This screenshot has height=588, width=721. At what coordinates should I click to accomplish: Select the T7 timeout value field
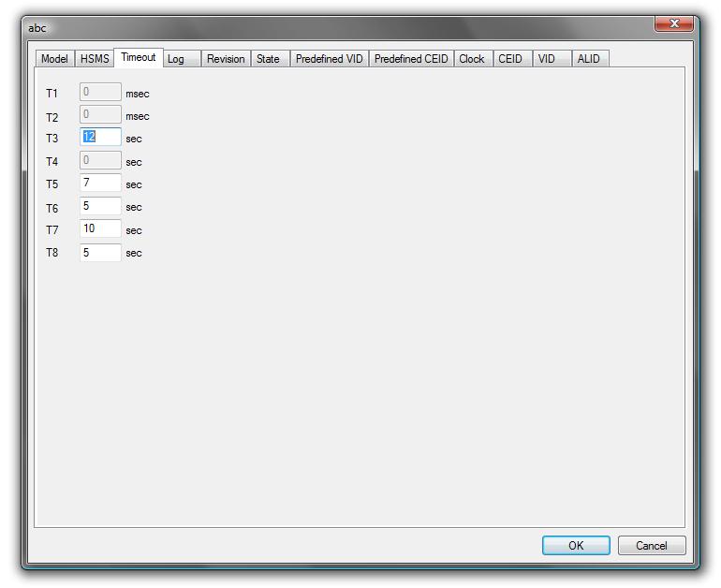[x=100, y=229]
